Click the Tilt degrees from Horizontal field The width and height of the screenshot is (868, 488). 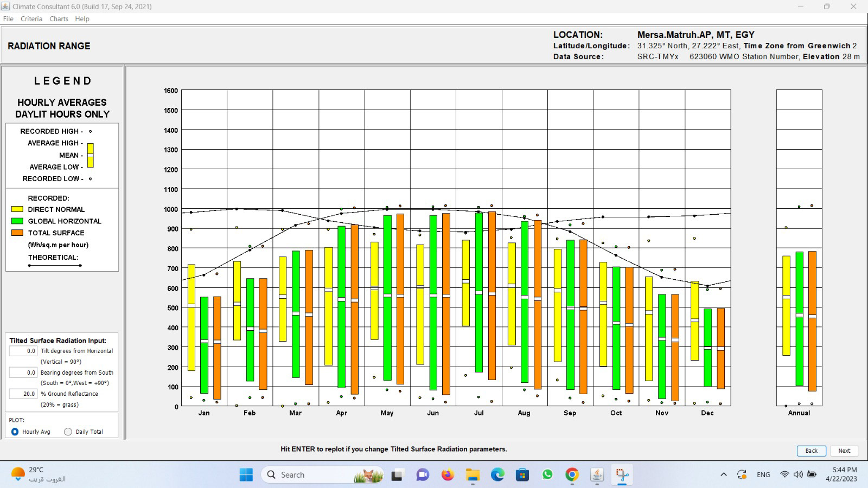pos(23,351)
